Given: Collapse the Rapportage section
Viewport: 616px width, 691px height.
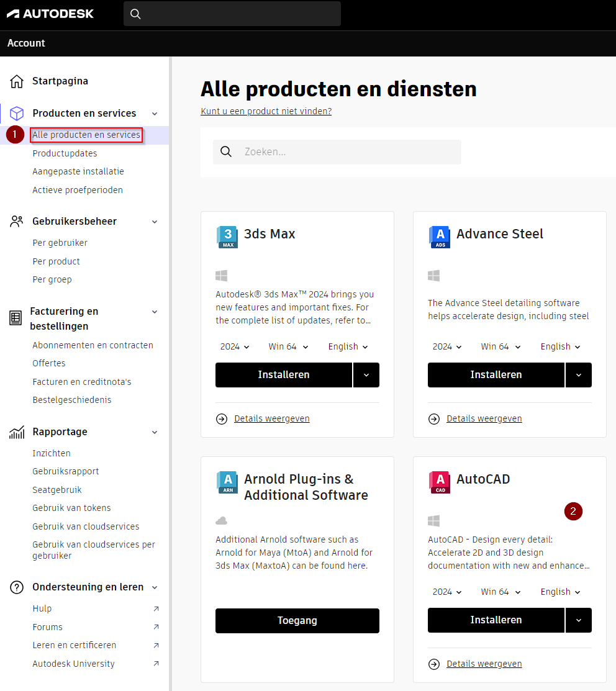Looking at the screenshot, I should (x=155, y=432).
